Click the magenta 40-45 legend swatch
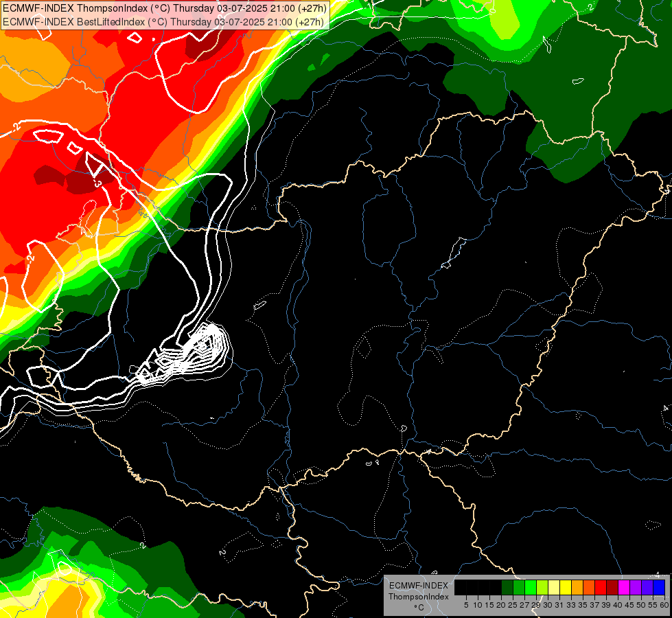This screenshot has width=672, height=618. coord(624,587)
